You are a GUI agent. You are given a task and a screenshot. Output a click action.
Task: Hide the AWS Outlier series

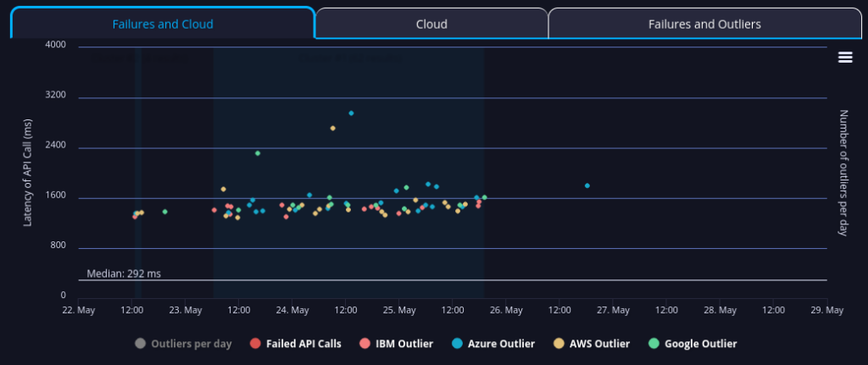(x=591, y=344)
